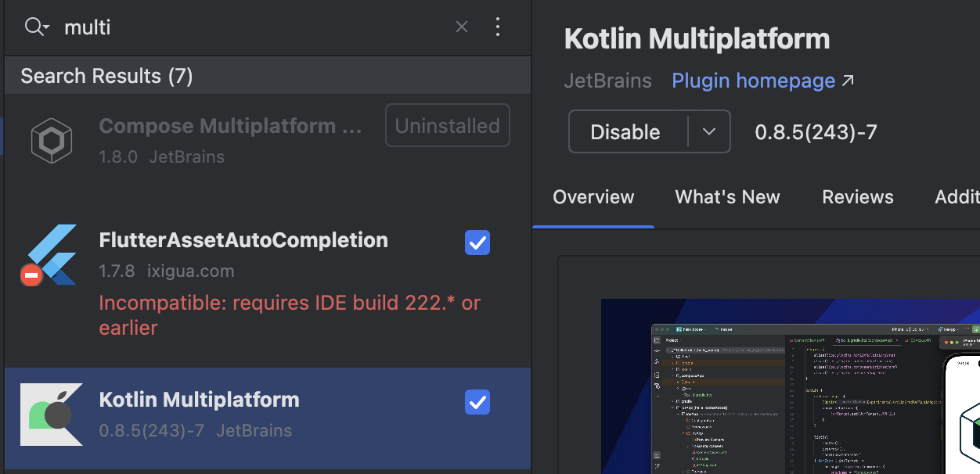980x474 pixels.
Task: Open the search options magnifier icon
Action: [36, 27]
